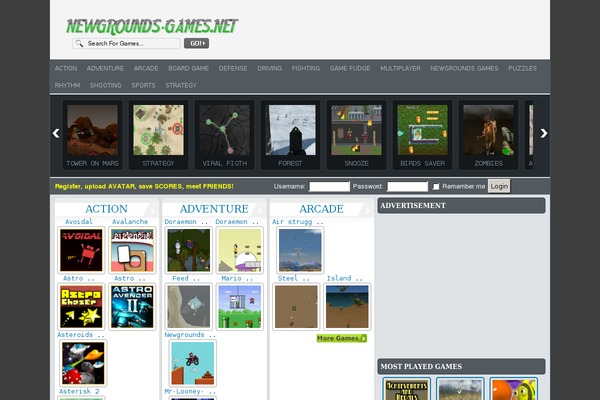Open the Steel game icon

coord(296,307)
